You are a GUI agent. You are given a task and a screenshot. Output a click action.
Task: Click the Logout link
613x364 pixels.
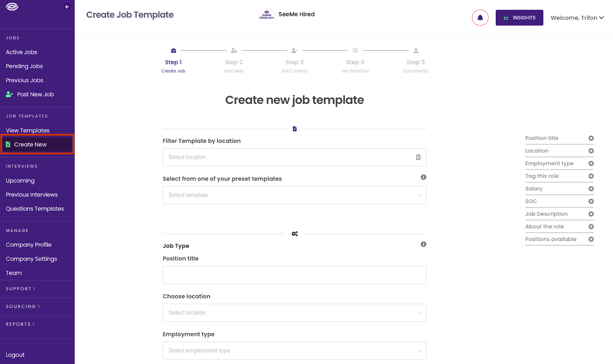point(15,355)
